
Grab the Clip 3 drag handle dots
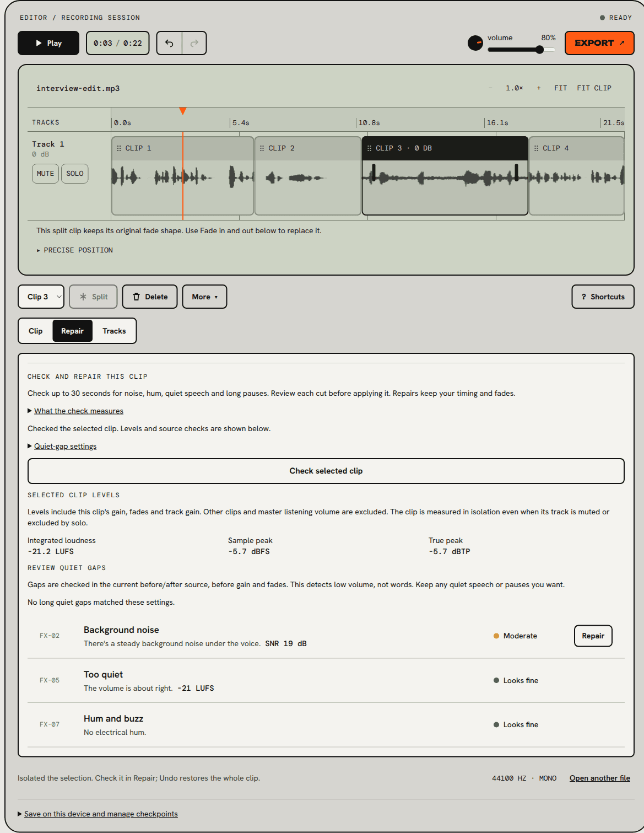tap(369, 148)
